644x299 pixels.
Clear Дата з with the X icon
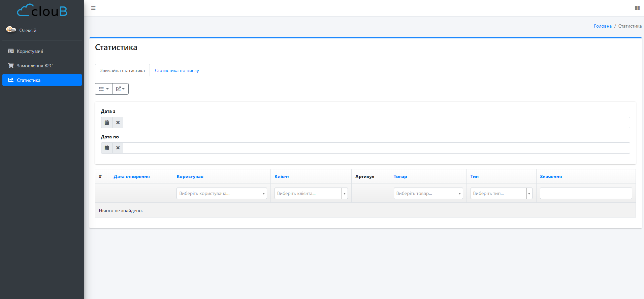(118, 123)
